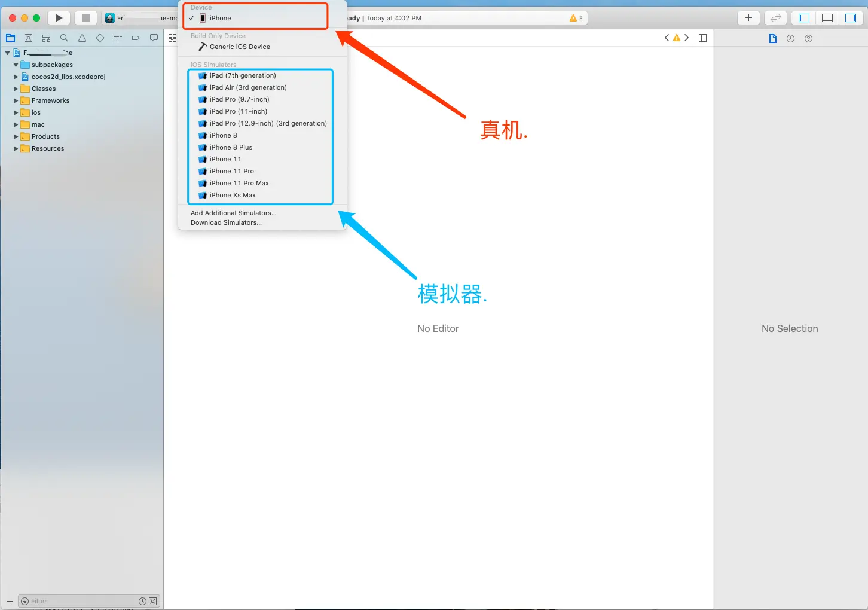Open the Symbol navigator icon
The height and width of the screenshot is (610, 868).
[x=46, y=38]
